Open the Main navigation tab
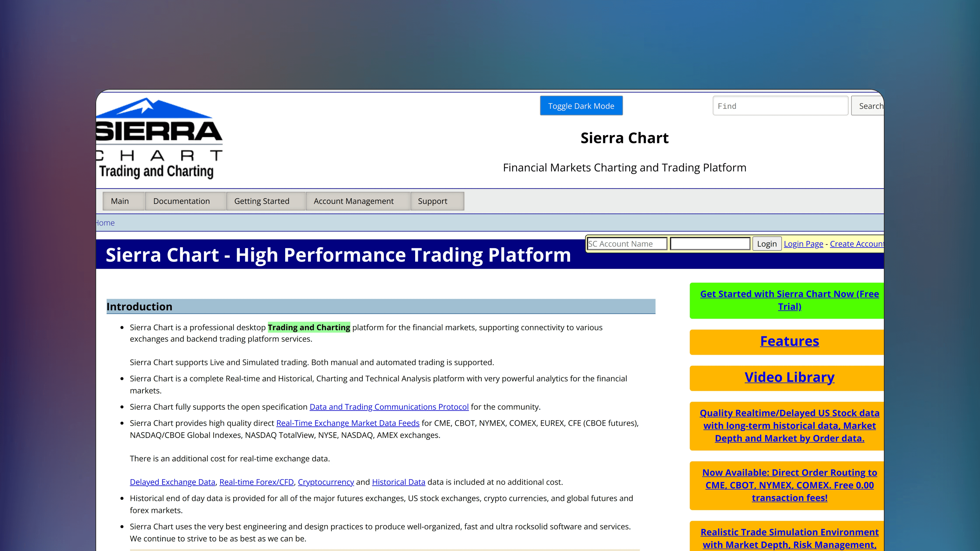 point(120,201)
